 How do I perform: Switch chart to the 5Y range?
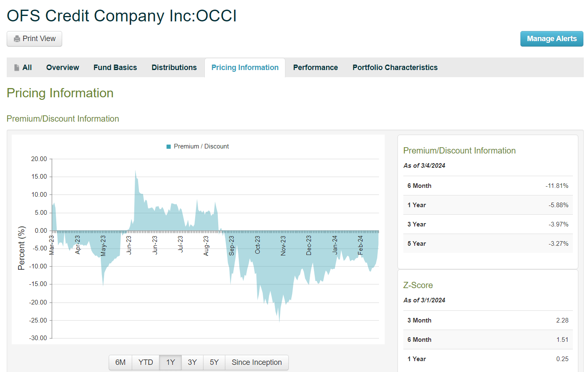click(x=214, y=362)
